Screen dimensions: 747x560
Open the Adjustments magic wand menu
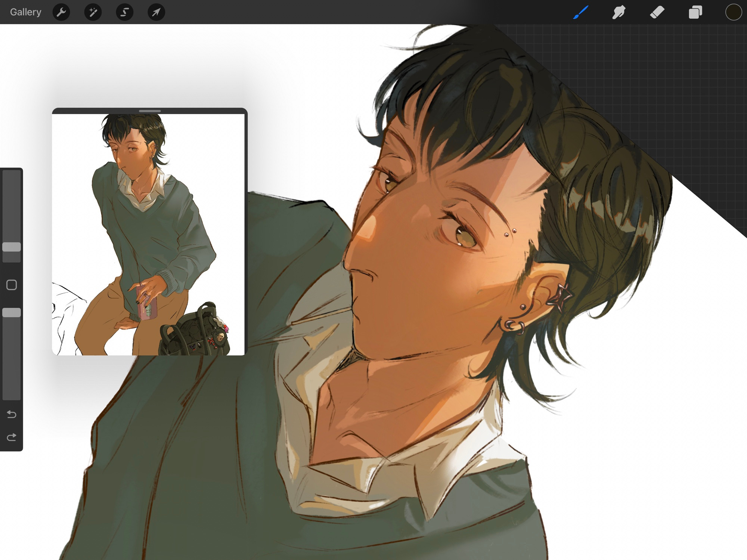(93, 12)
